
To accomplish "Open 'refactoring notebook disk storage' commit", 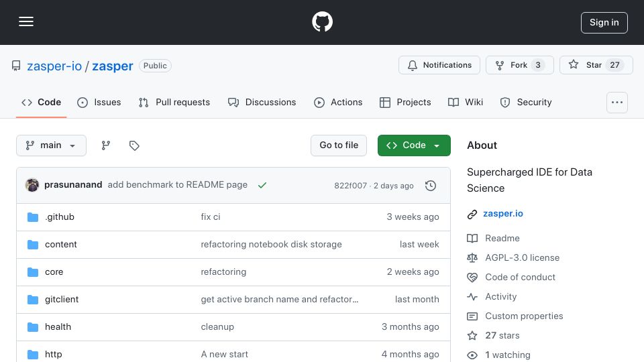I will coord(271,244).
